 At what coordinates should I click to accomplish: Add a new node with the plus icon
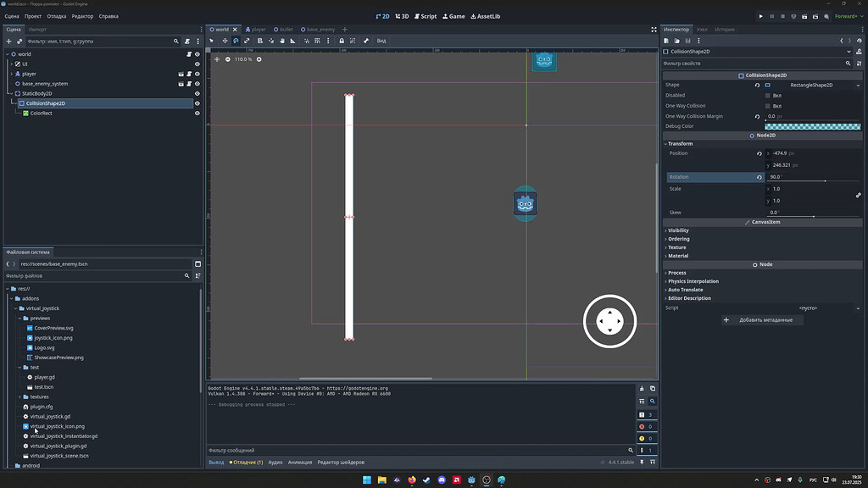coord(7,41)
